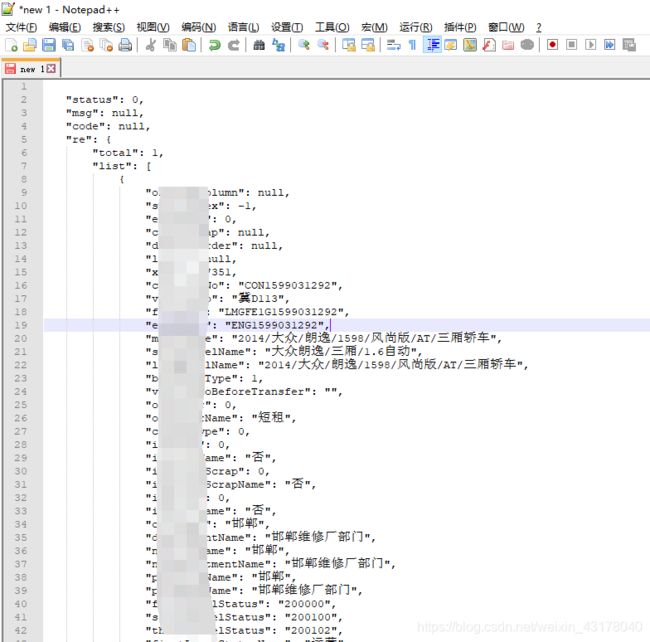Open the 窗口(W) menu
650x642 pixels.
506,27
